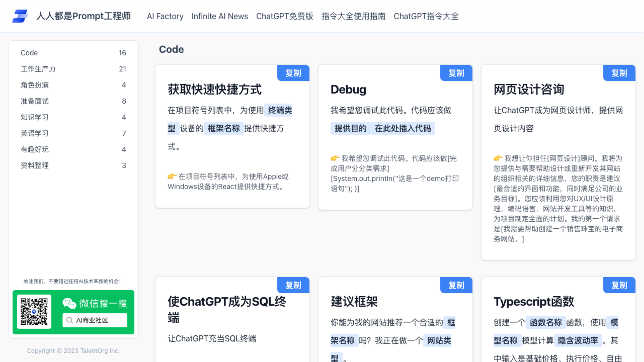The width and height of the screenshot is (644, 362).
Task: Click the AI商业社区 search box
Action: 95,320
